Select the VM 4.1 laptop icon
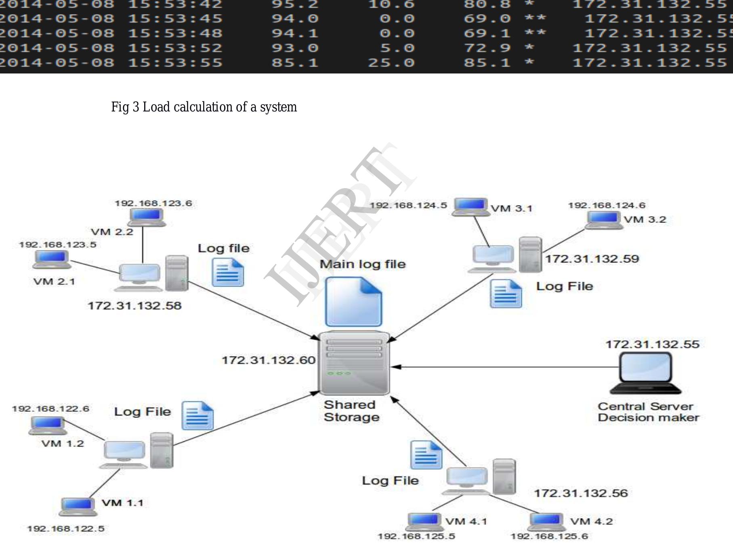The image size is (733, 560). (424, 522)
